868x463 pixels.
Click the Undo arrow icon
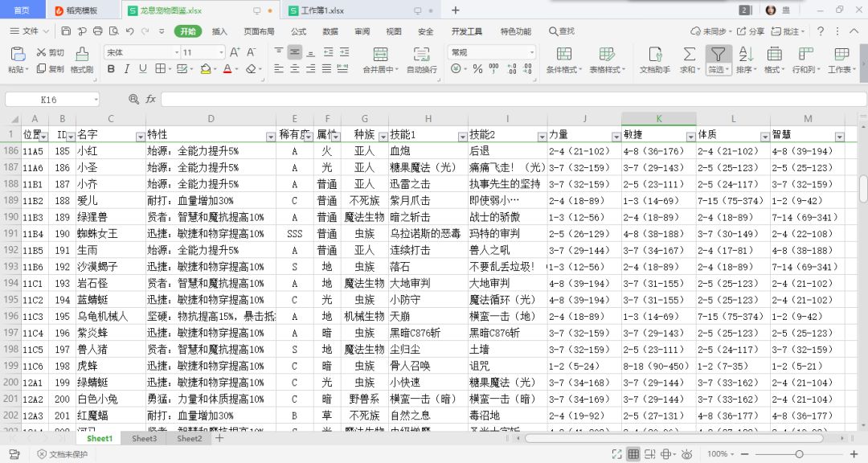(129, 31)
